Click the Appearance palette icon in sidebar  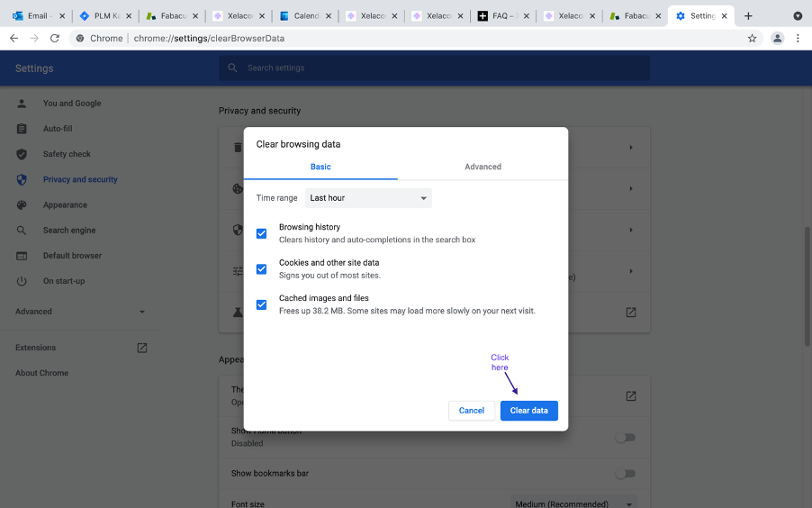coord(23,204)
